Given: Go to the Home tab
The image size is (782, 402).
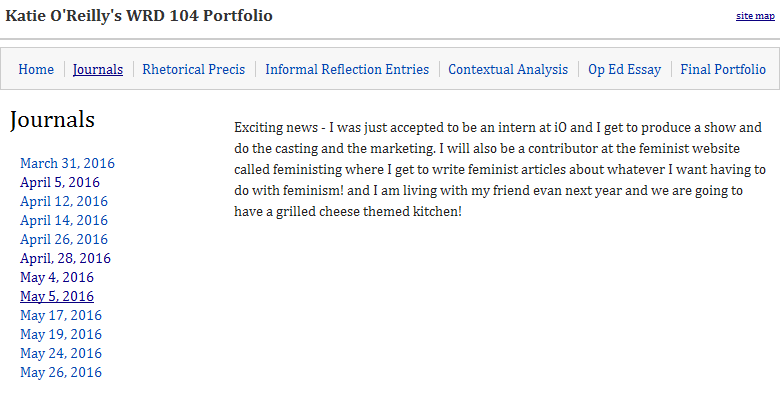Looking at the screenshot, I should (36, 70).
